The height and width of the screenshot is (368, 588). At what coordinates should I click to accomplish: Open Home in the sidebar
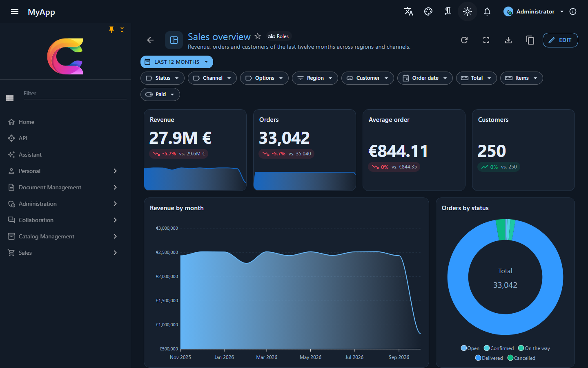(65, 122)
